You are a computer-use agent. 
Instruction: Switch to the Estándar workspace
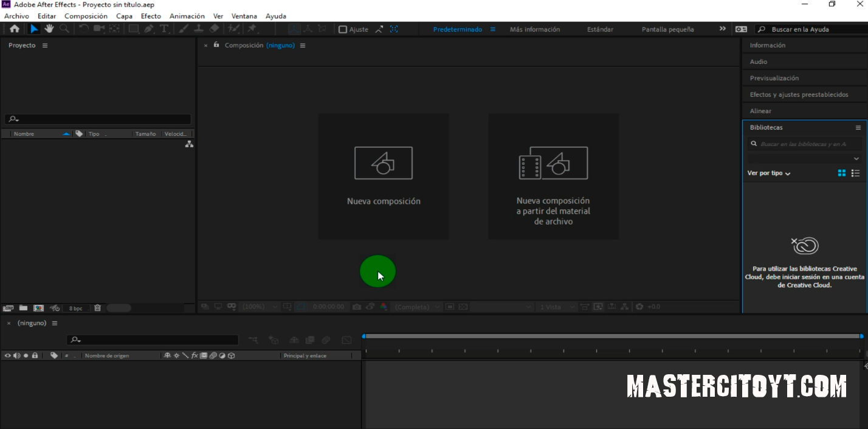(x=600, y=29)
